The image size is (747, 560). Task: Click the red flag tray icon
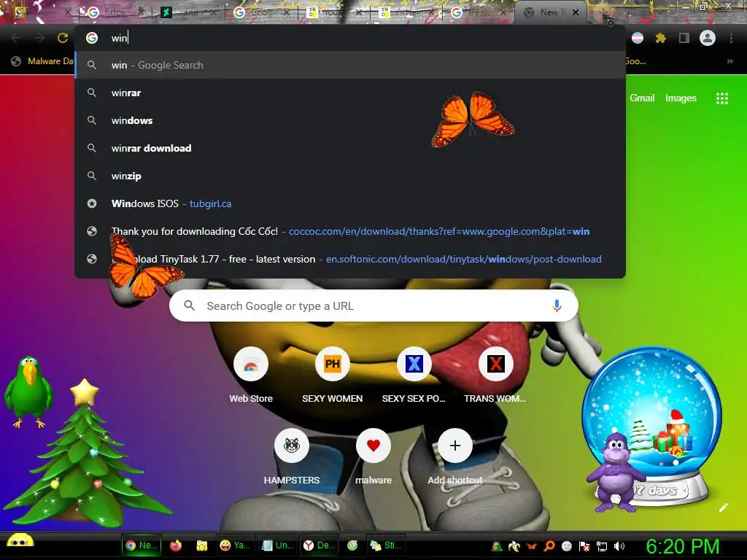[584, 546]
